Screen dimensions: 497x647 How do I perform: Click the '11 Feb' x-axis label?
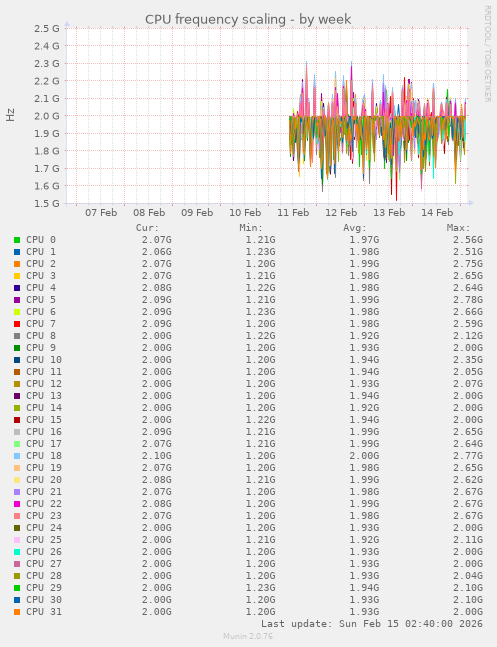point(293,213)
